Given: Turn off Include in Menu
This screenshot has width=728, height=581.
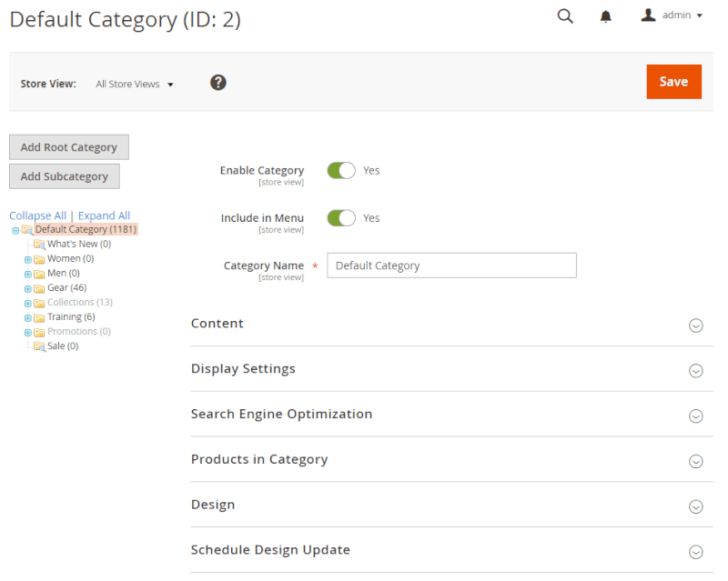Looking at the screenshot, I should coord(340,217).
